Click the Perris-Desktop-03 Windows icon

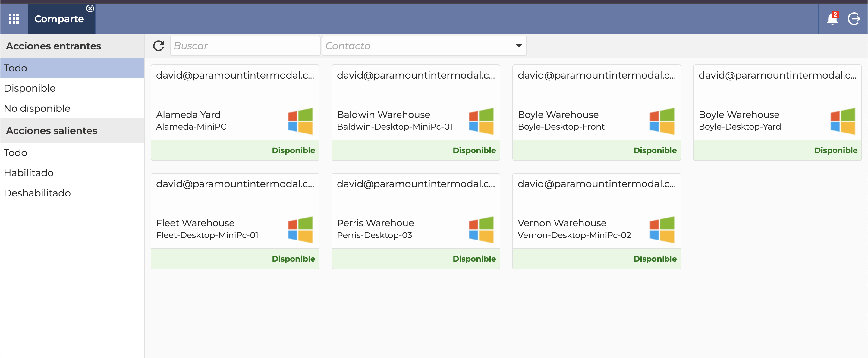[x=481, y=230]
